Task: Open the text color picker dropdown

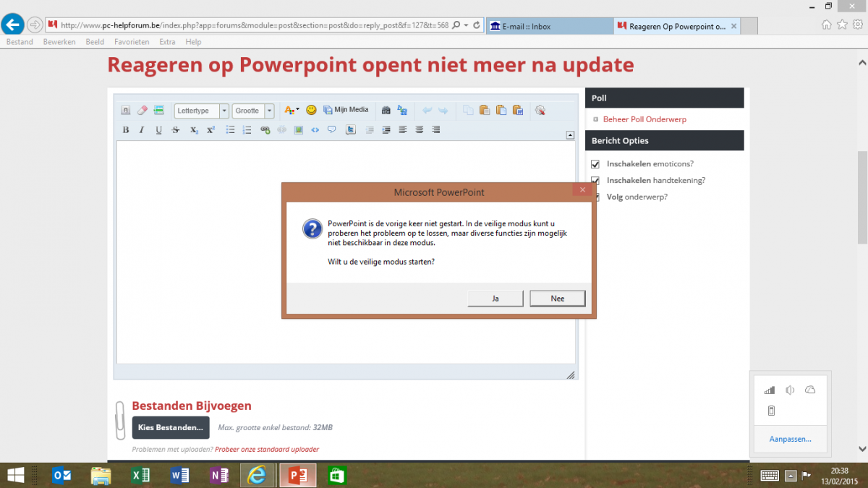Action: (x=292, y=111)
